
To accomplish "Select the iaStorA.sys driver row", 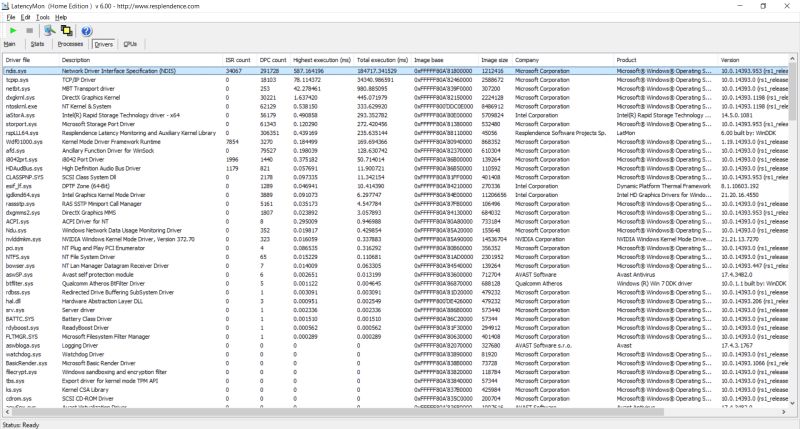I will click(396, 115).
